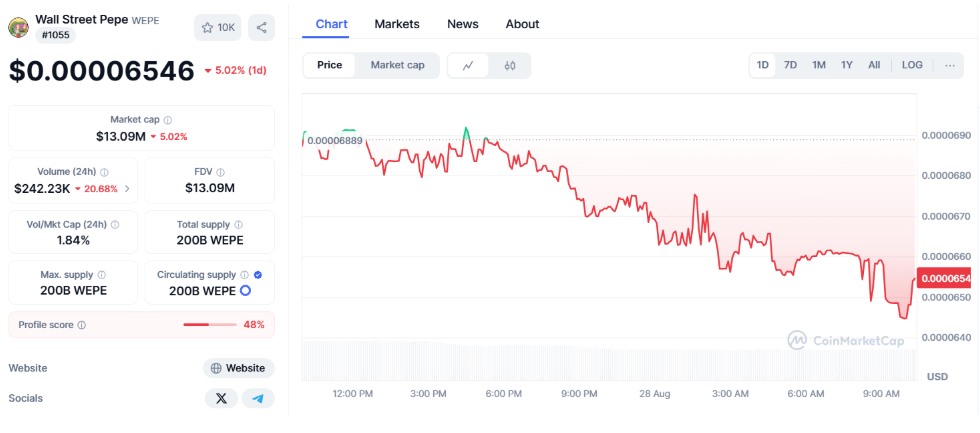Open the Telegram social link
This screenshot has width=980, height=433.
coord(258,398)
